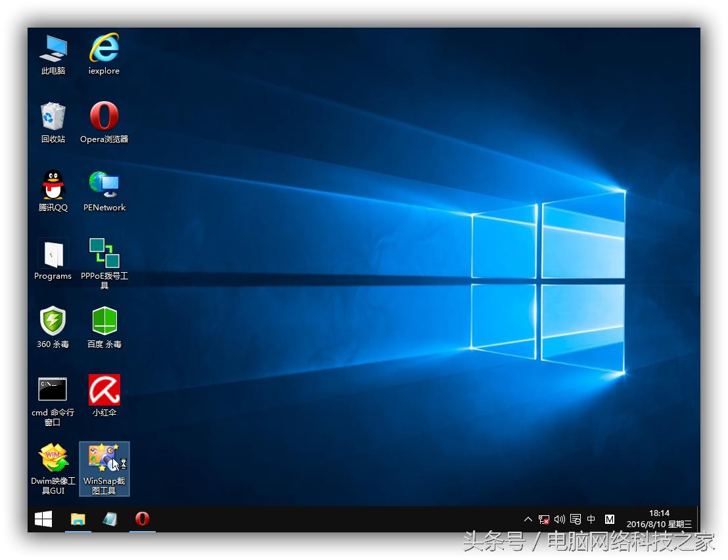Click the Opera button on the taskbar
The width and height of the screenshot is (728, 560).
click(x=142, y=519)
